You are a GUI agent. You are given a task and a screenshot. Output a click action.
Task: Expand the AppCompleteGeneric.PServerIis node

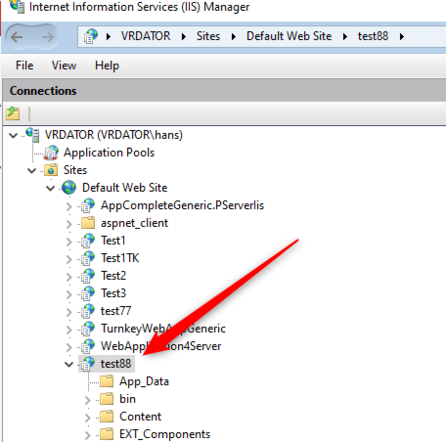(69, 206)
